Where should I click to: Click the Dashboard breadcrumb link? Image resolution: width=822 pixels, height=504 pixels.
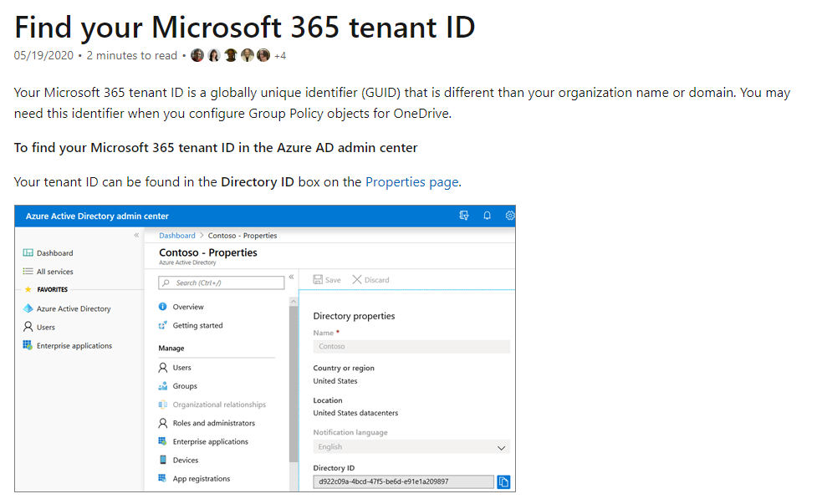tap(177, 236)
